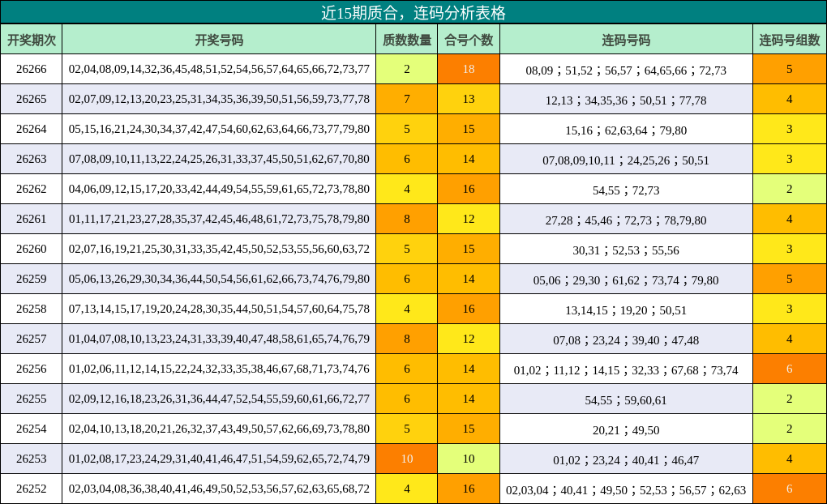Click composite count 10 in row 26253
This screenshot has width=827, height=504.
(469, 459)
